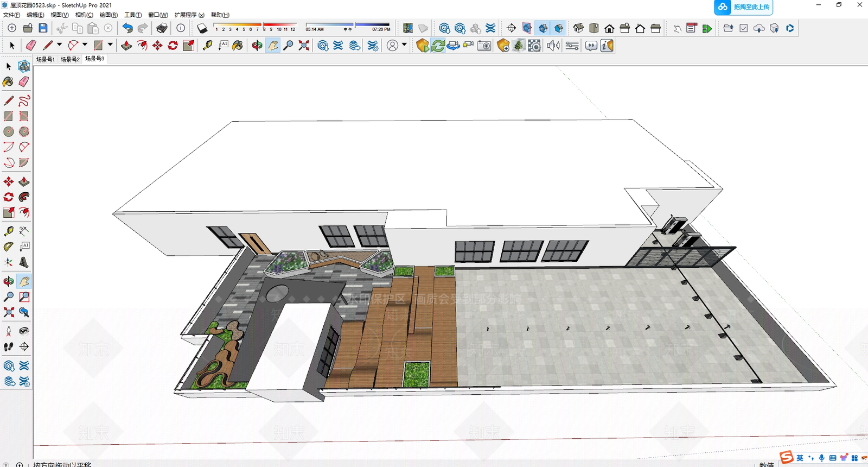Click Zoom Extents in the top toolbar
The image size is (868, 467).
pos(304,46)
